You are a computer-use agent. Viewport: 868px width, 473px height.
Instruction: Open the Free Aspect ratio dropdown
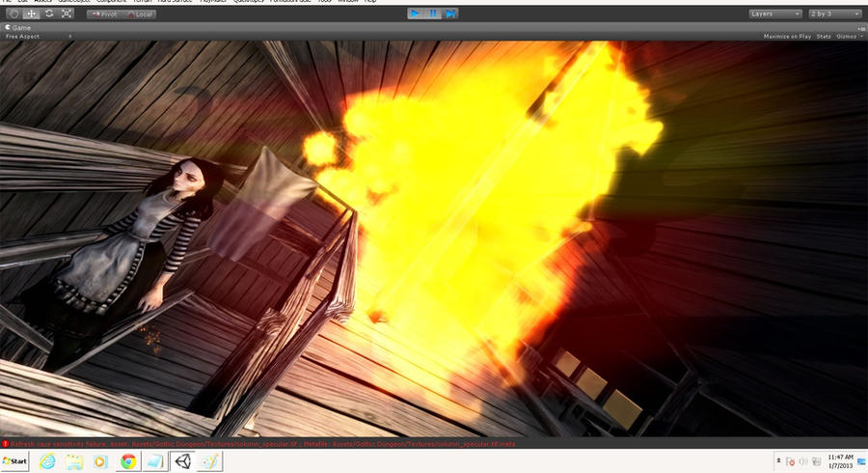[39, 37]
